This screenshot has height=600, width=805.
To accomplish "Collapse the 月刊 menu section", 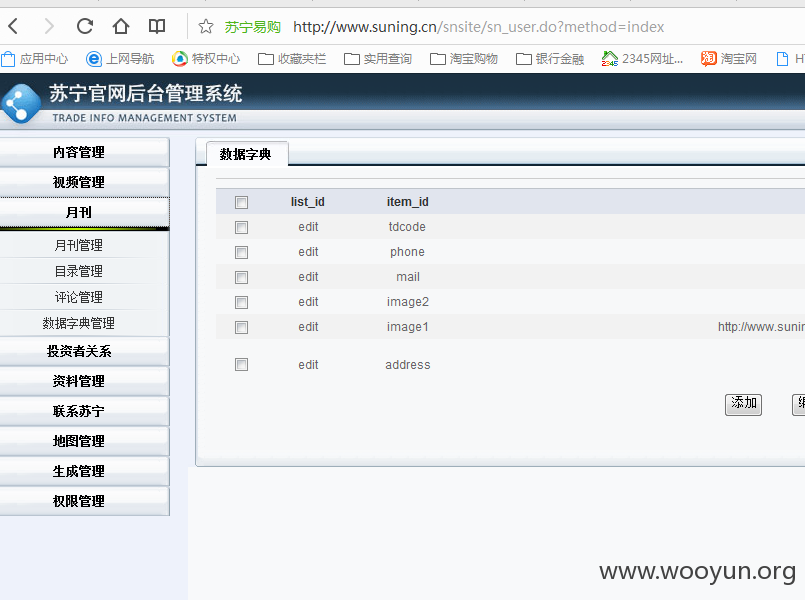I will (84, 212).
